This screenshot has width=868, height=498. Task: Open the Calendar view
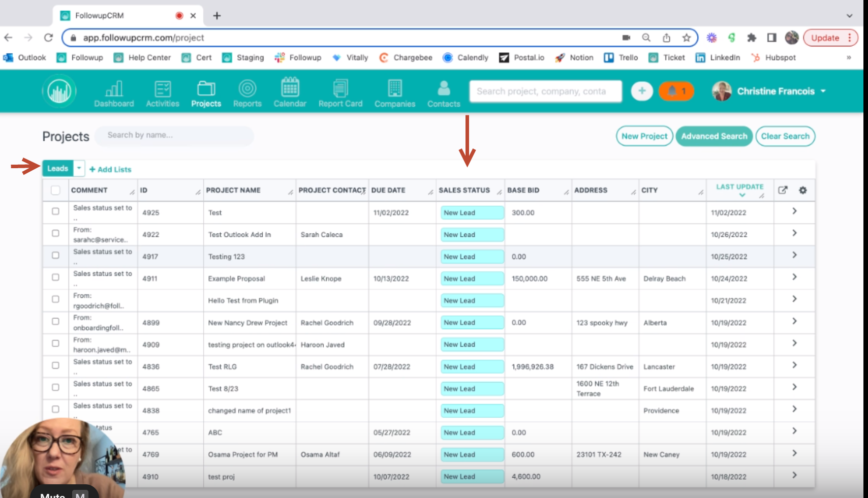click(290, 91)
